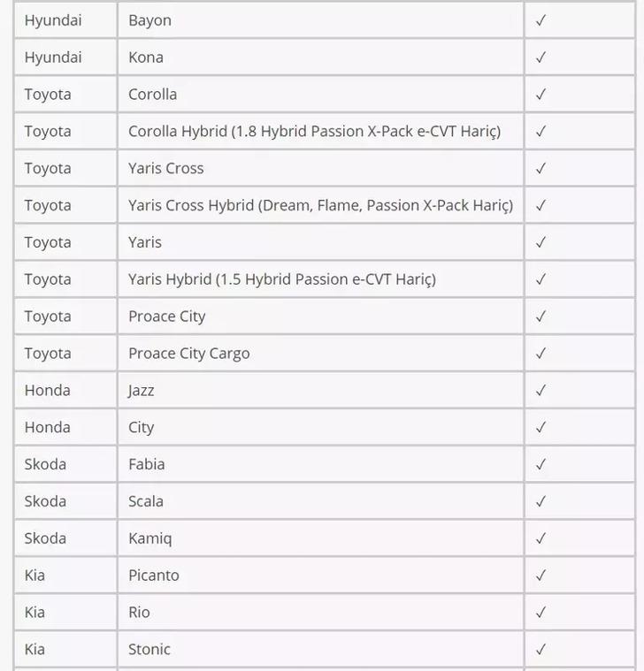Click the Honda brand cell beside Jazz
This screenshot has width=644, height=671.
[48, 390]
